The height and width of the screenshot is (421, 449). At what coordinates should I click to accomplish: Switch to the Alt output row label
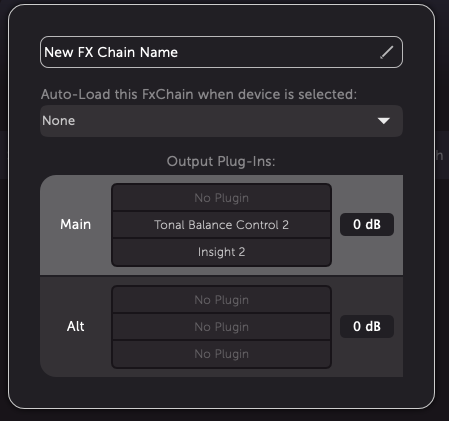[76, 326]
